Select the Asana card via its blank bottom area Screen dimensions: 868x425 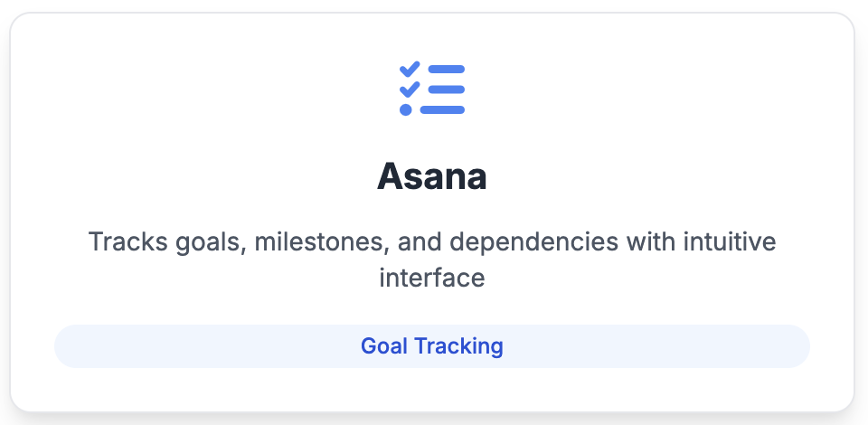pyautogui.click(x=432, y=390)
